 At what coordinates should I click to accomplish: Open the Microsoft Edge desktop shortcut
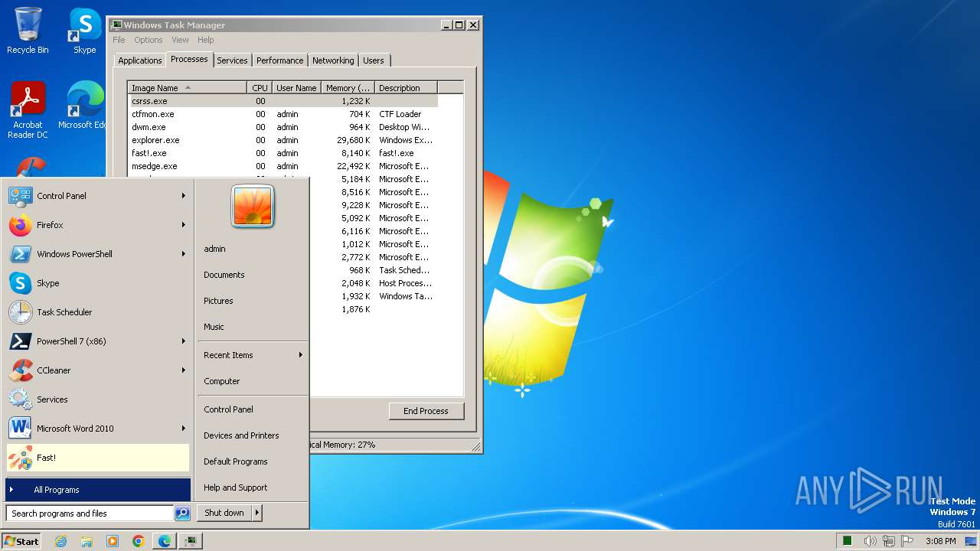tap(84, 106)
